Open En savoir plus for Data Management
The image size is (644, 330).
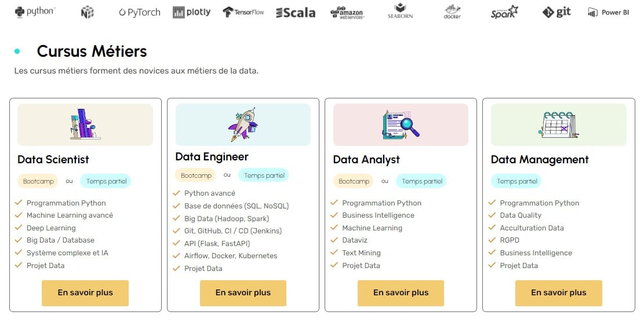click(x=558, y=293)
